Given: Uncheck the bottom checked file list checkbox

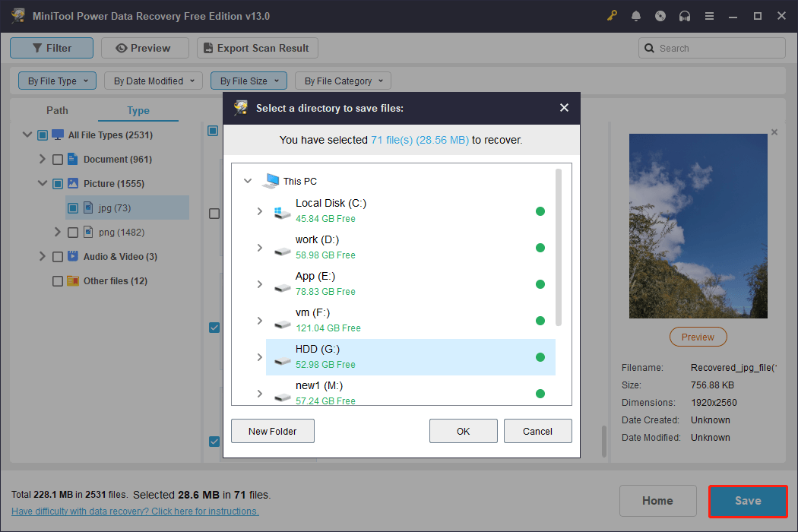Looking at the screenshot, I should [x=214, y=442].
